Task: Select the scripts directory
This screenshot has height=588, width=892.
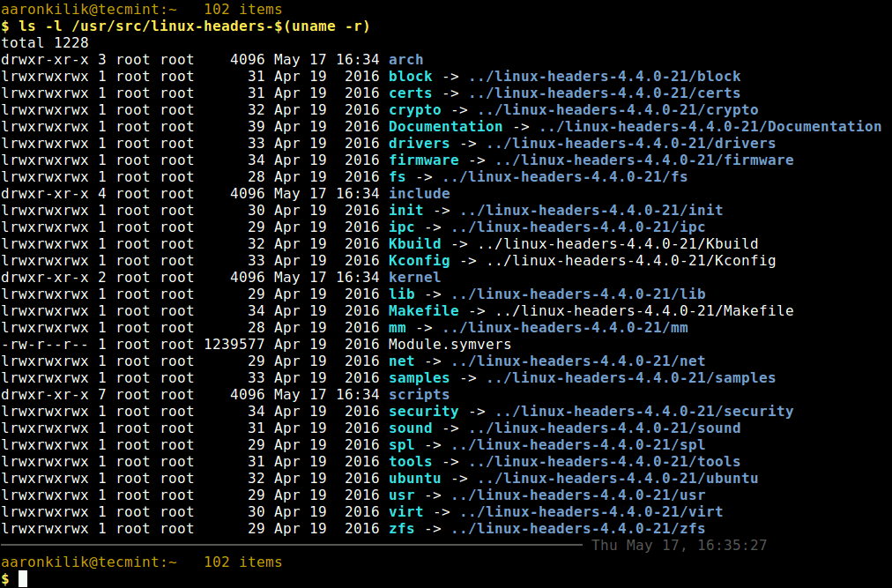Action: 418,394
